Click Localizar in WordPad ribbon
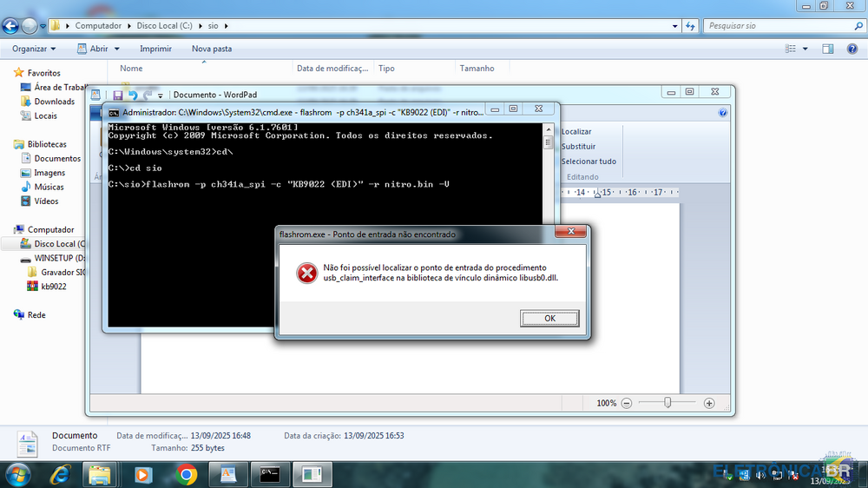This screenshot has width=868, height=488. pyautogui.click(x=576, y=132)
